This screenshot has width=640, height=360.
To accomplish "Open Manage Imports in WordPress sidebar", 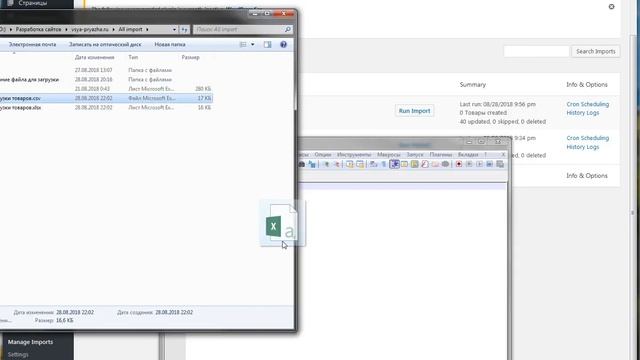I will (x=30, y=342).
